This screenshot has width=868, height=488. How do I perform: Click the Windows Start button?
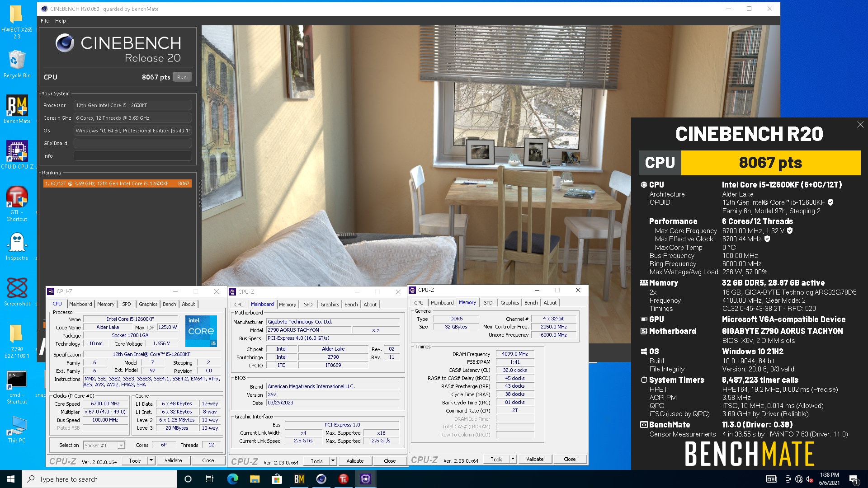tap(11, 479)
